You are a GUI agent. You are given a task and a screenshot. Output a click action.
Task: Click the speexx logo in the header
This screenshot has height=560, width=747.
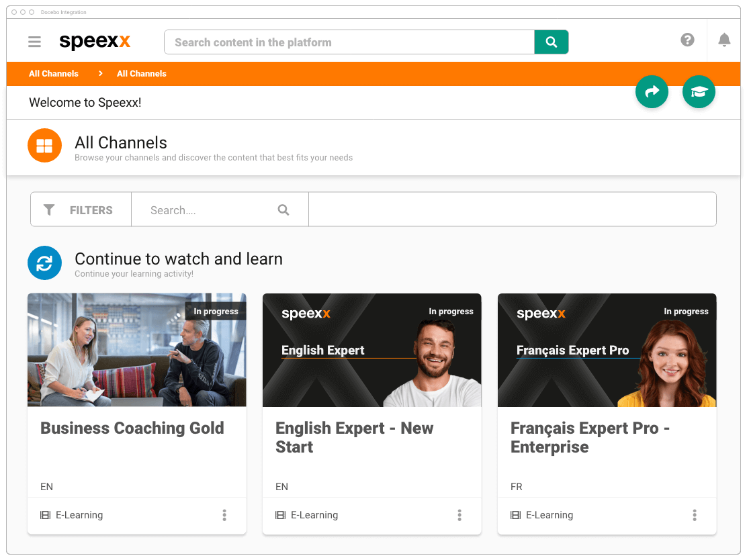tap(95, 42)
